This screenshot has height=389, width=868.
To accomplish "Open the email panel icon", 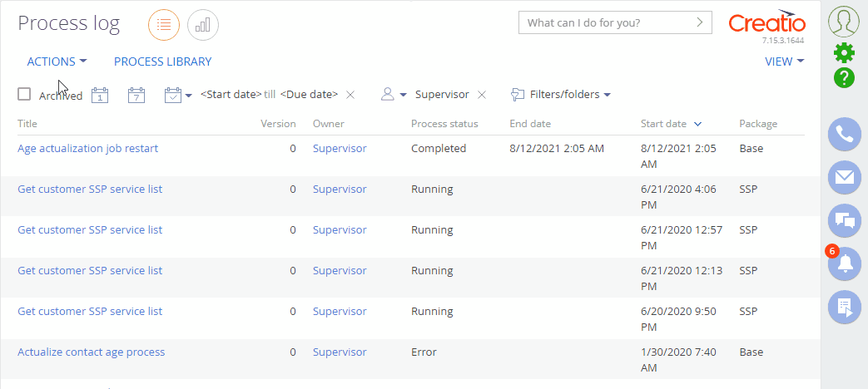I will pos(844,177).
